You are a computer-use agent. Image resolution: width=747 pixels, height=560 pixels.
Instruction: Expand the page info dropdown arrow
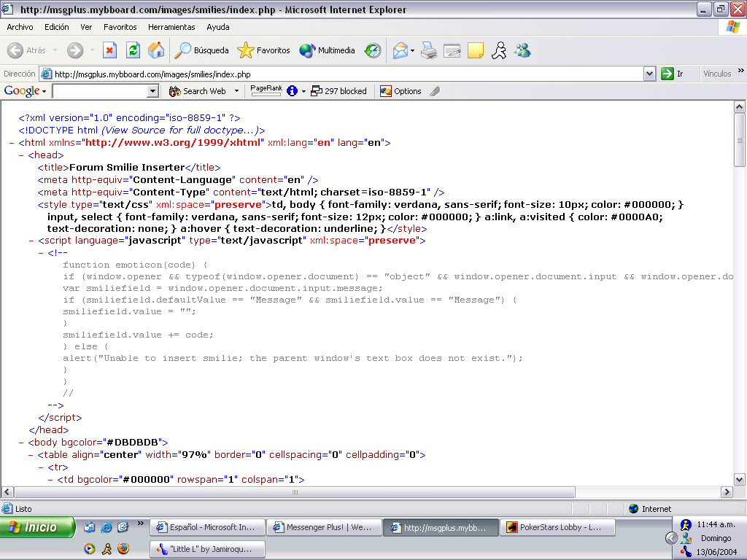point(303,91)
